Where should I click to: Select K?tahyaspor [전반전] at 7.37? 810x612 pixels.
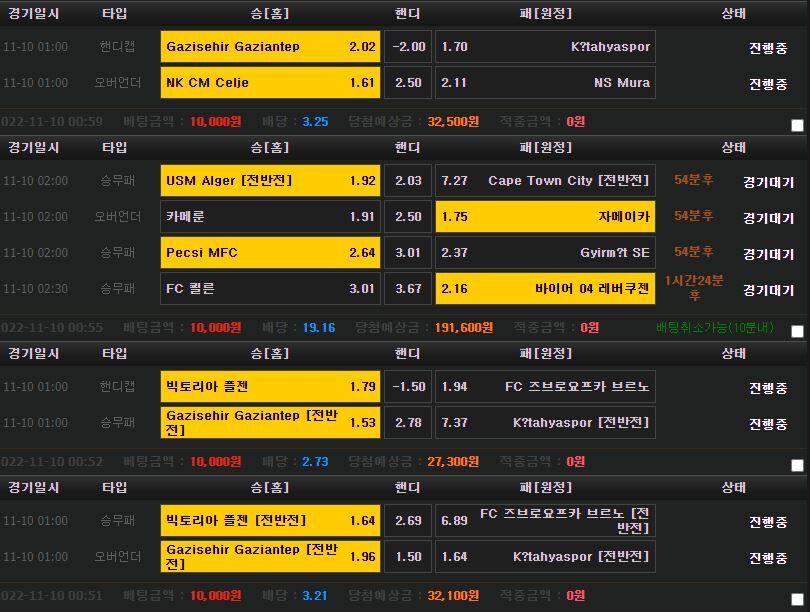pos(546,422)
